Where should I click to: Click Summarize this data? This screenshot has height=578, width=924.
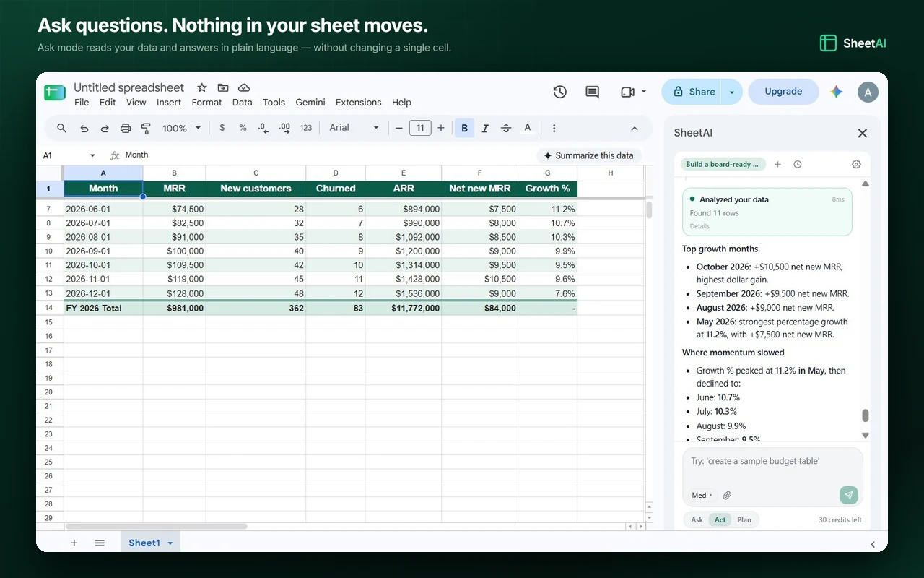pyautogui.click(x=589, y=155)
